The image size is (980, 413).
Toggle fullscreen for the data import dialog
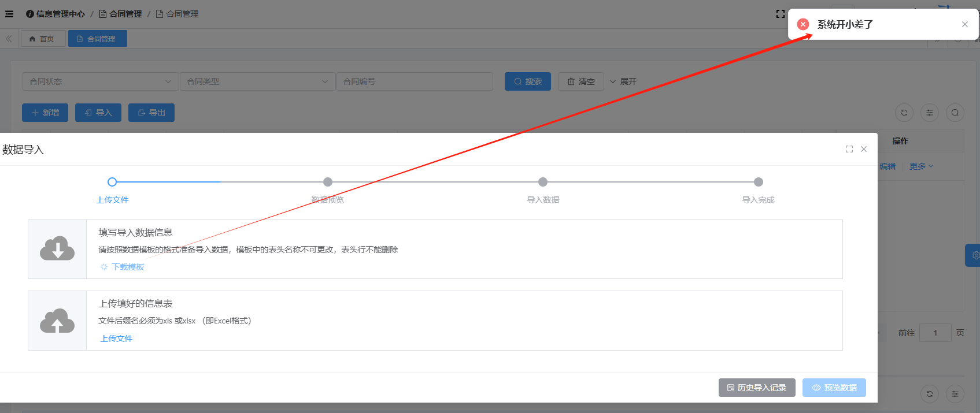tap(849, 149)
